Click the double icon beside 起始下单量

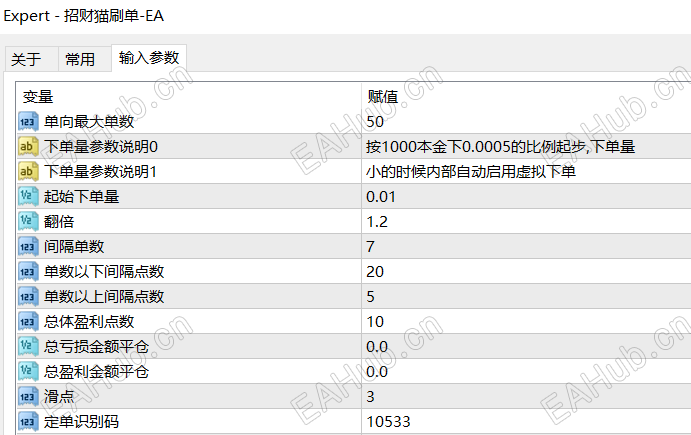pos(28,197)
